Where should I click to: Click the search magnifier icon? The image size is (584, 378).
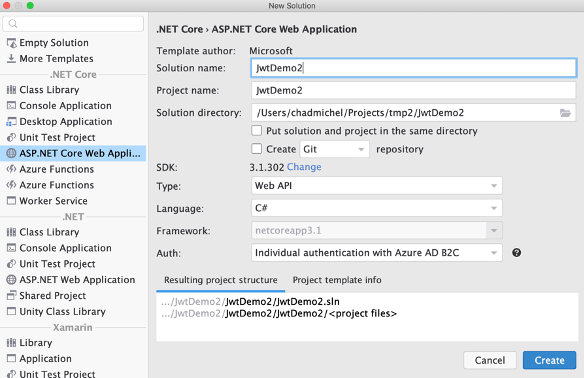tap(13, 24)
